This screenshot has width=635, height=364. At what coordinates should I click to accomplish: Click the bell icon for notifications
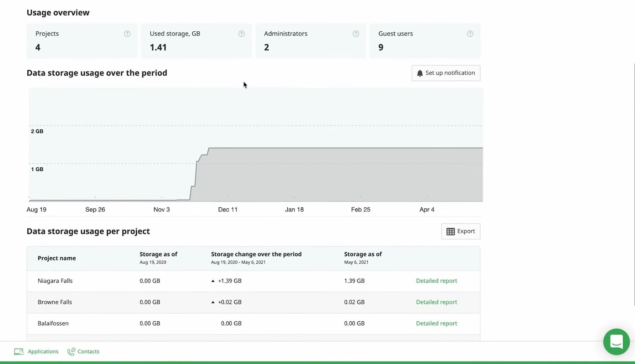(x=420, y=73)
